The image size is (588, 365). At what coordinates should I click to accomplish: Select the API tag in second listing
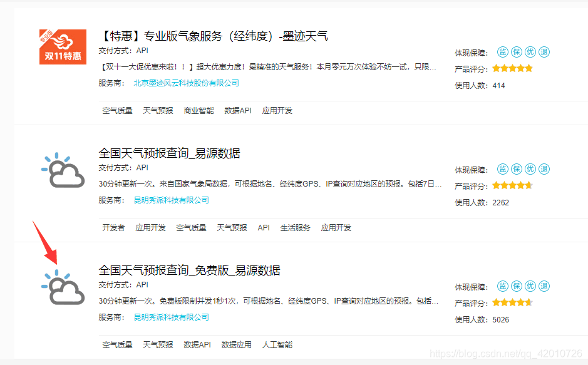[264, 227]
